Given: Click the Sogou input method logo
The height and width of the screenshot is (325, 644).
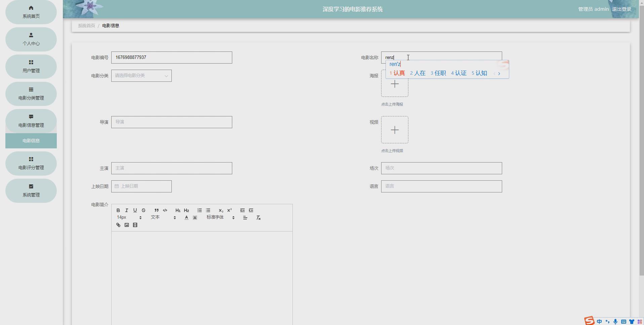Looking at the screenshot, I should [589, 321].
